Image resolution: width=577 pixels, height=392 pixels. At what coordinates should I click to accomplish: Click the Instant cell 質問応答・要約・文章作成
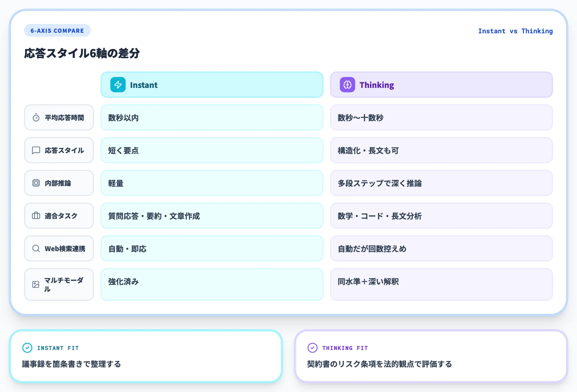click(212, 216)
